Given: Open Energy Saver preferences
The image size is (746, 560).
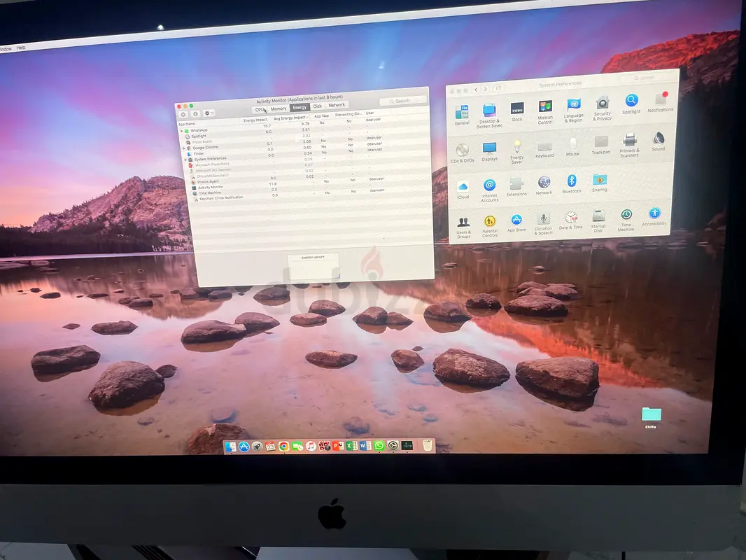Looking at the screenshot, I should click(516, 152).
